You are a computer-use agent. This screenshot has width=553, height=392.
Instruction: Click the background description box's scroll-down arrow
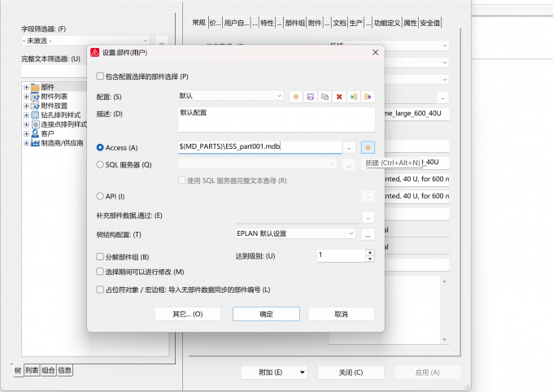tap(444, 339)
